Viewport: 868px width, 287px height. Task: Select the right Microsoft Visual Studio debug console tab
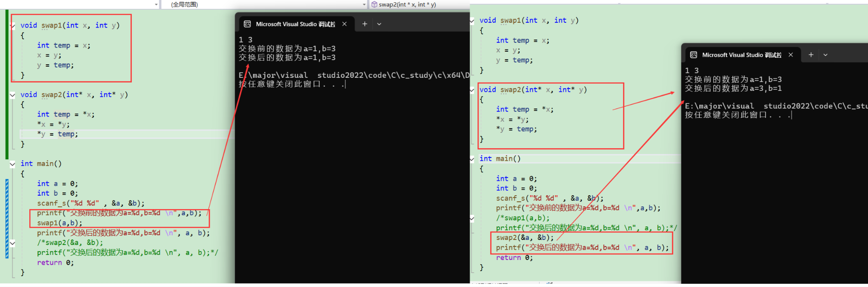[x=743, y=55]
